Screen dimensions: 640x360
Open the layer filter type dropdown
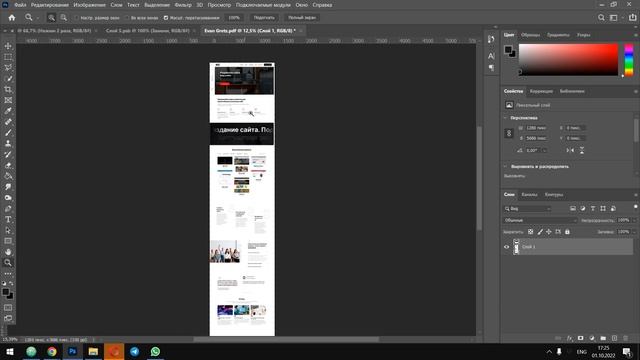pyautogui.click(x=527, y=209)
